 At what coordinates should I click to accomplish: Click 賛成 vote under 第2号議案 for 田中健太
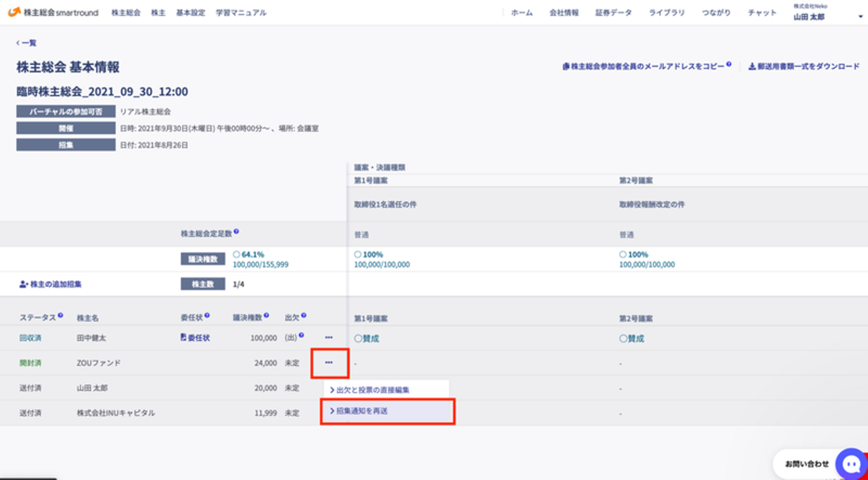tap(632, 338)
